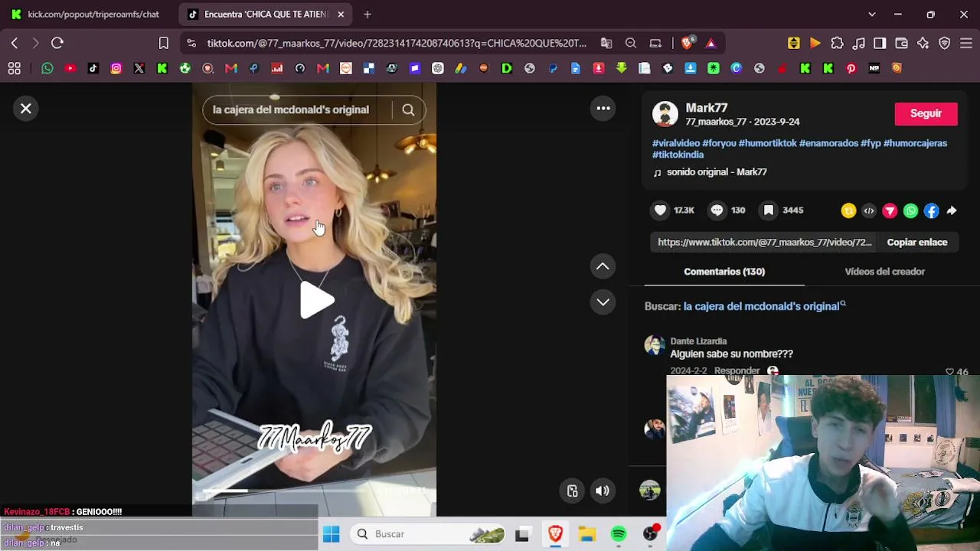The image size is (980, 551).
Task: Switch to the Comentarios (130) tab
Action: (x=724, y=272)
